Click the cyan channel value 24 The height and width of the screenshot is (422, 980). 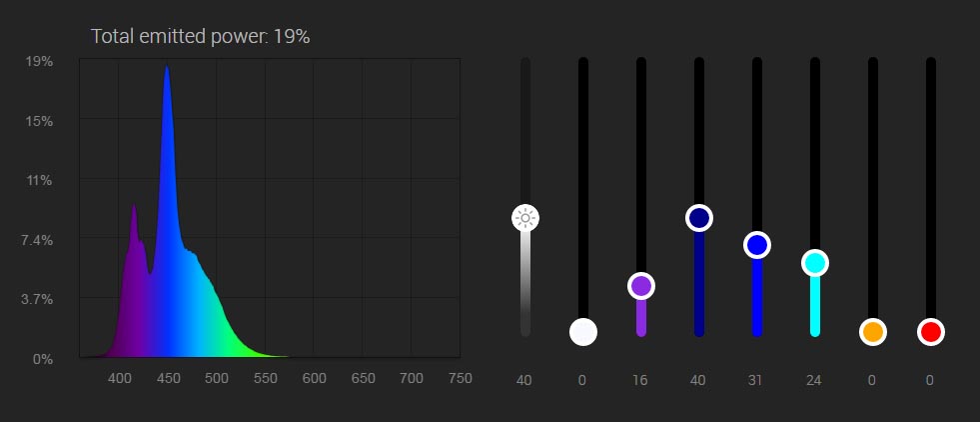pyautogui.click(x=815, y=380)
